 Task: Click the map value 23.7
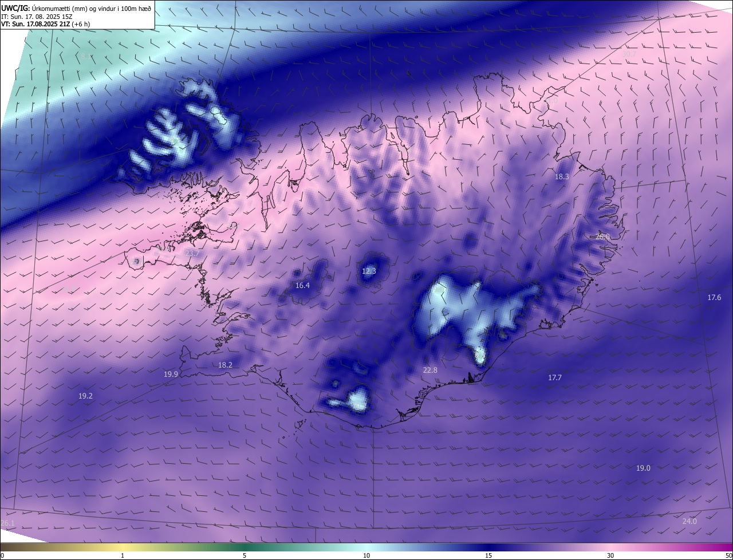tap(192, 254)
